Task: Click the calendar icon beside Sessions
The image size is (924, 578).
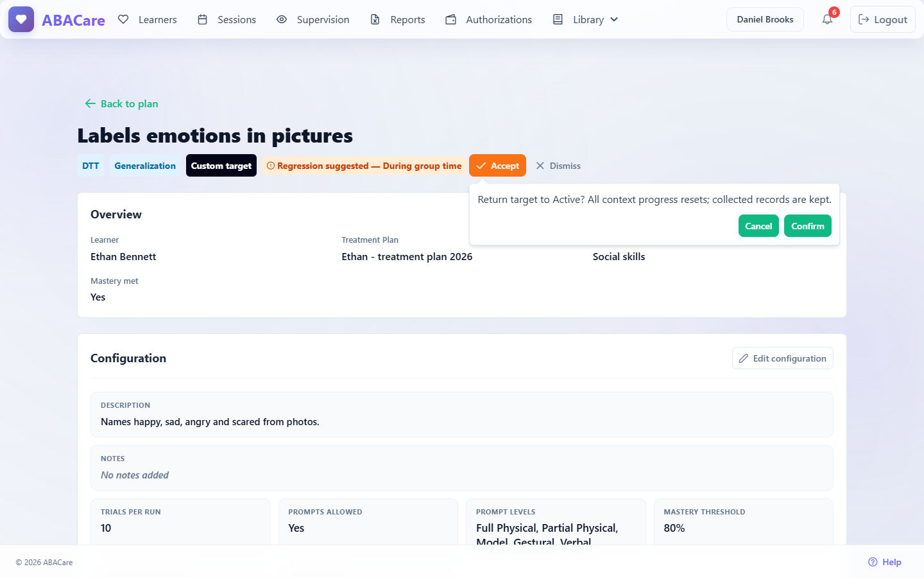Action: point(202,19)
